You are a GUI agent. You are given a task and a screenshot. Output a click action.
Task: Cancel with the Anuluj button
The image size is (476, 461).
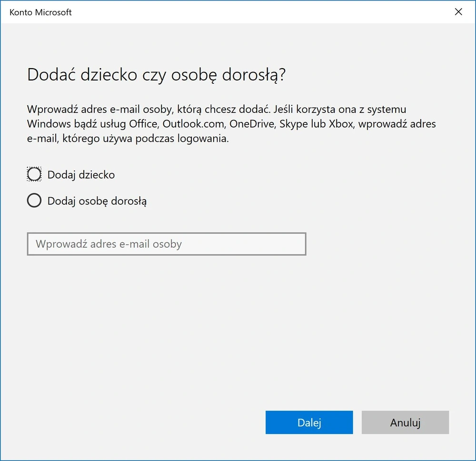(405, 422)
